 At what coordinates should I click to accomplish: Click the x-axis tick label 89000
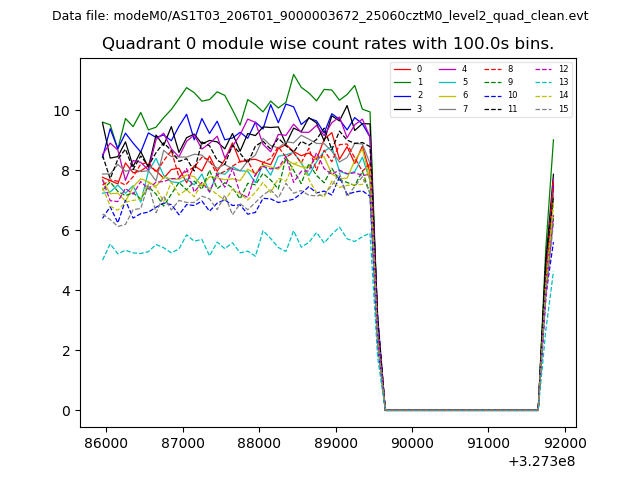(x=335, y=443)
